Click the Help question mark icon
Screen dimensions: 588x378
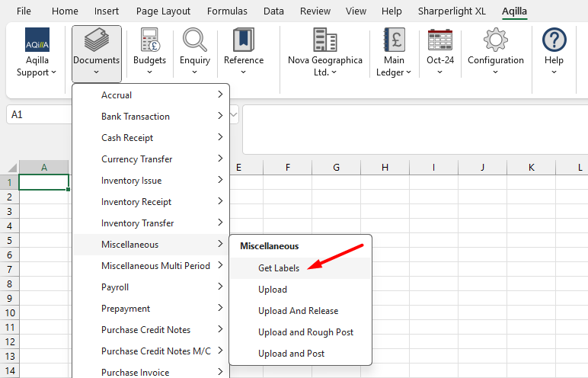coord(554,40)
